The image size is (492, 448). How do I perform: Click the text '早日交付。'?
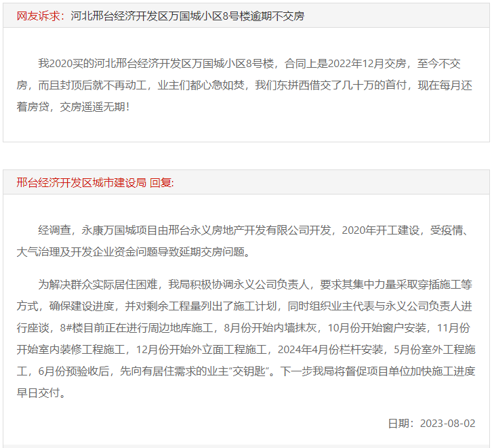(41, 393)
